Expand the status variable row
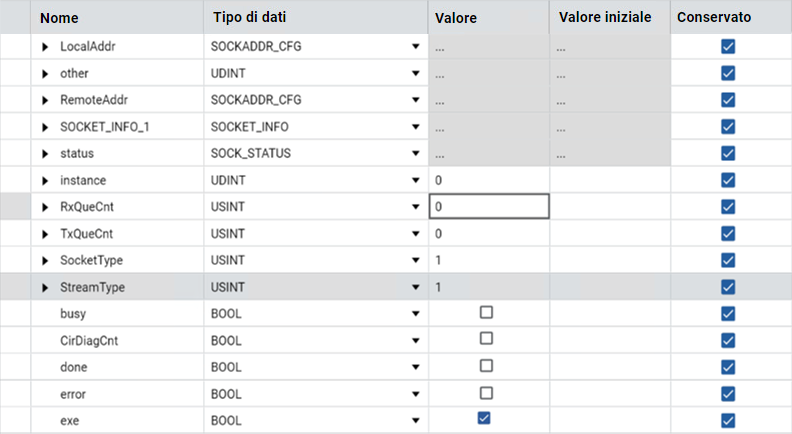The image size is (792, 434). [45, 153]
